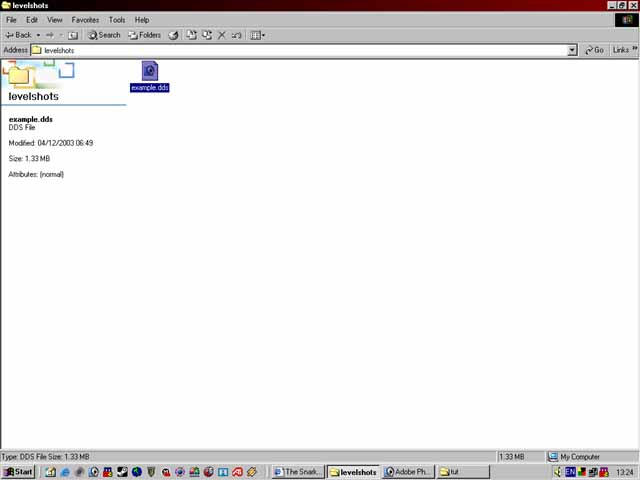
Task: Click the Copy To toolbar icon
Action: click(207, 35)
